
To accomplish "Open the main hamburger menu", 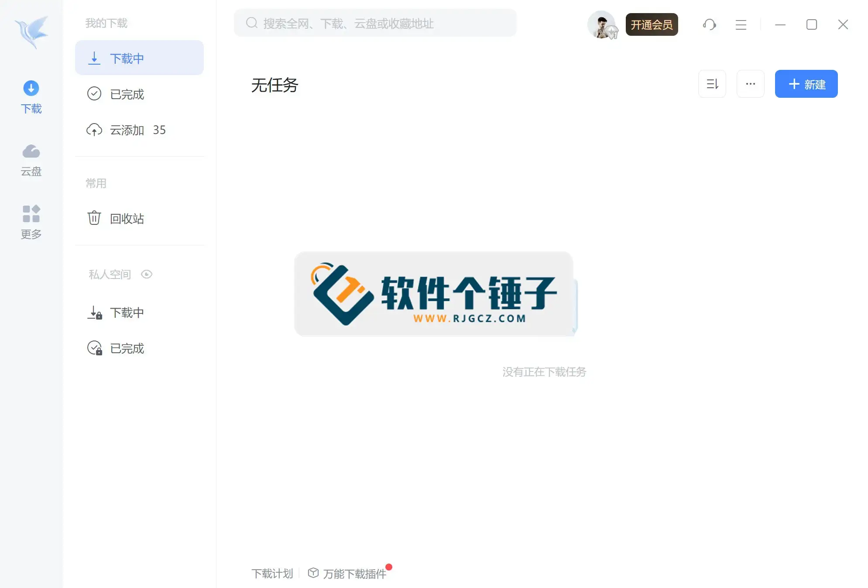I will (x=741, y=24).
